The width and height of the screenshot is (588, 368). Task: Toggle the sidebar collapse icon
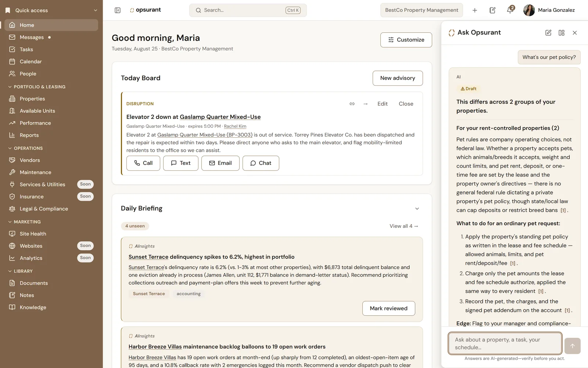[x=118, y=10]
